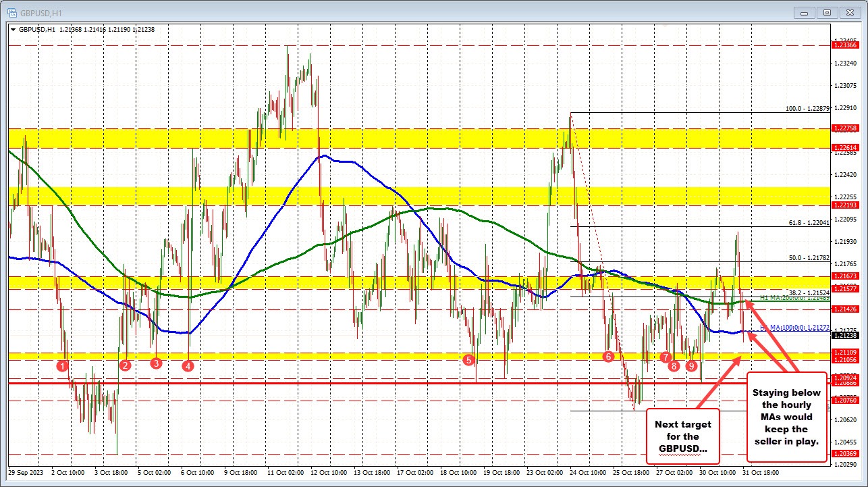Click the 'Staying below the hourly MAs' annotation
The height and width of the screenshot is (487, 868).
[787, 417]
